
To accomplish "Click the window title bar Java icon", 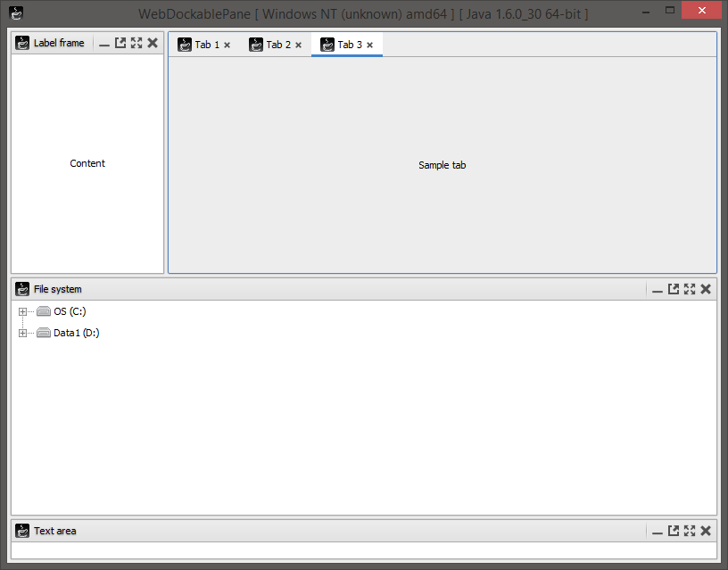I will 16,13.
